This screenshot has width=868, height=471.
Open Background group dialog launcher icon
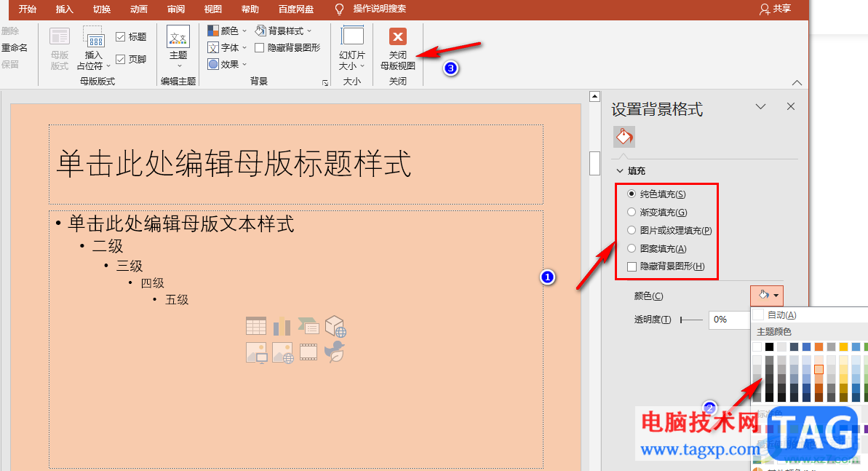[325, 82]
